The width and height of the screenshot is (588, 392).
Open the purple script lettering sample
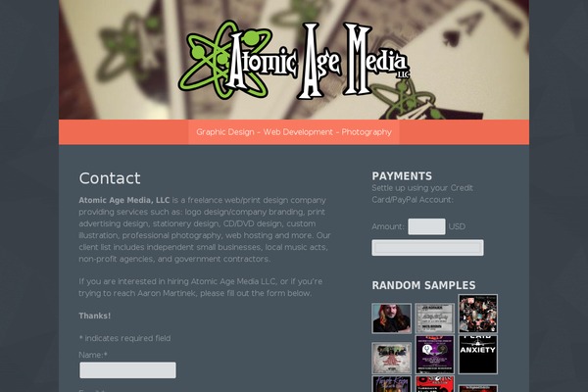391,384
